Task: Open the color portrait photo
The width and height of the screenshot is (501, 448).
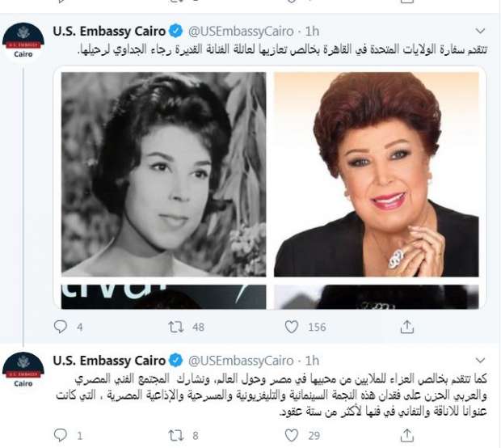Action: [377, 175]
